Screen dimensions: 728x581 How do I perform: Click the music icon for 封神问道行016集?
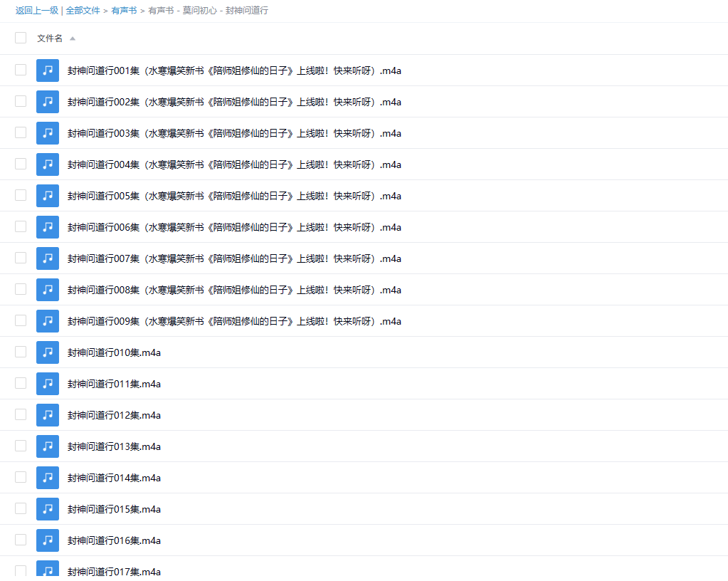[48, 540]
